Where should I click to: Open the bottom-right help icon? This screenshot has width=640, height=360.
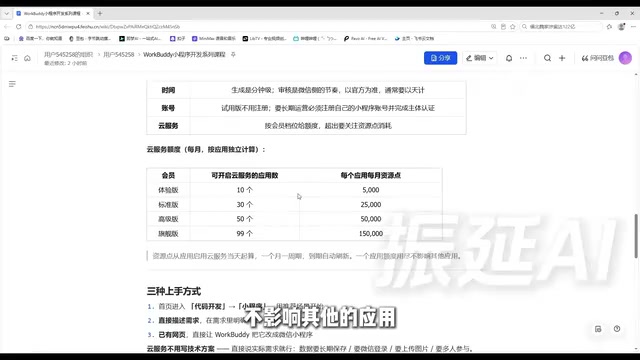617,329
